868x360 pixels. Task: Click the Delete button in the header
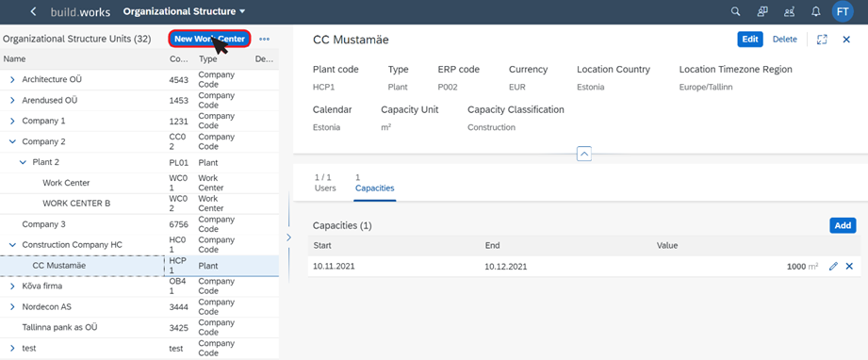(785, 40)
